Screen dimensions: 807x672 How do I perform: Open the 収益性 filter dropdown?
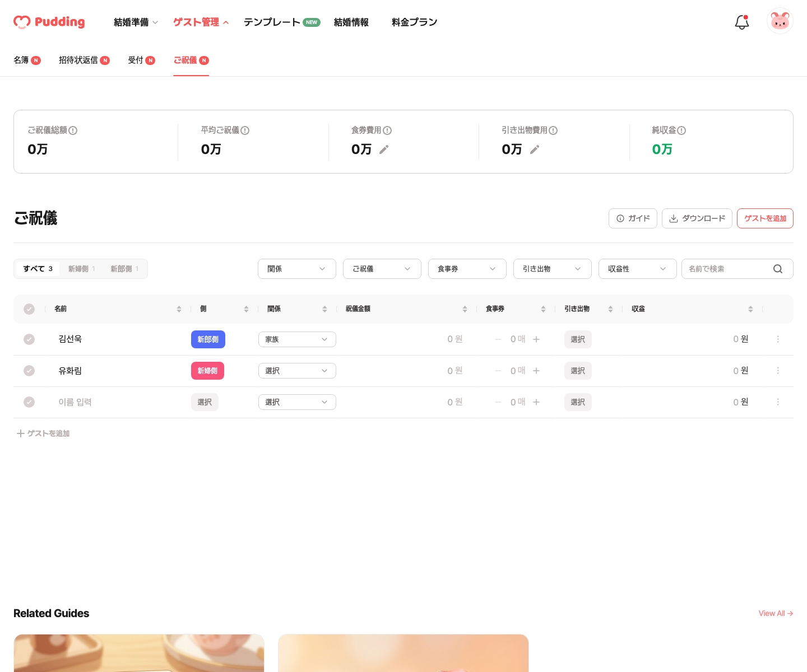[x=638, y=269]
